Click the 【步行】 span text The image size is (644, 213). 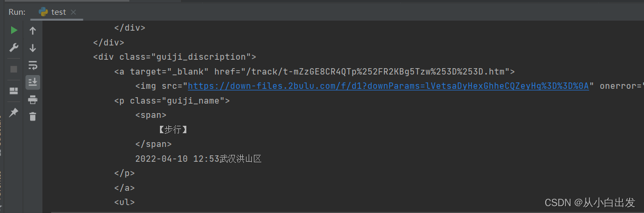(173, 129)
